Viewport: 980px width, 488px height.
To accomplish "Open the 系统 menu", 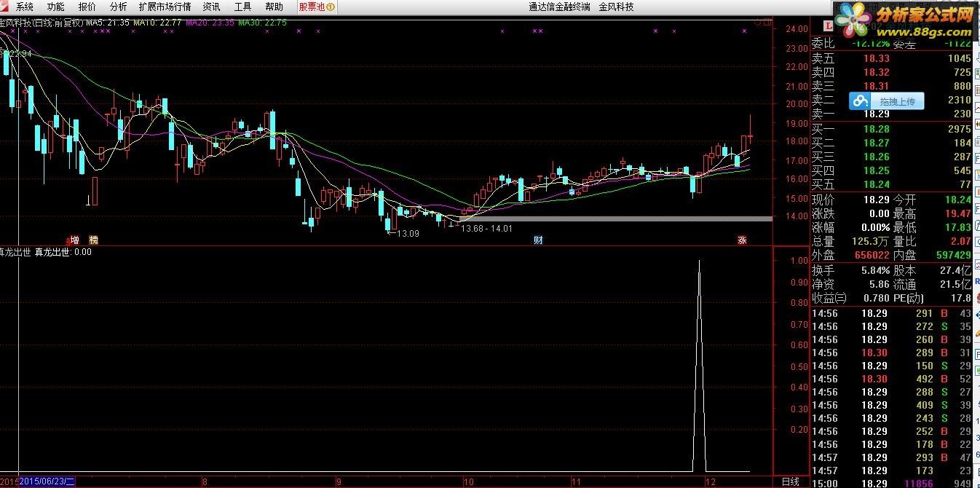I will coord(25,7).
